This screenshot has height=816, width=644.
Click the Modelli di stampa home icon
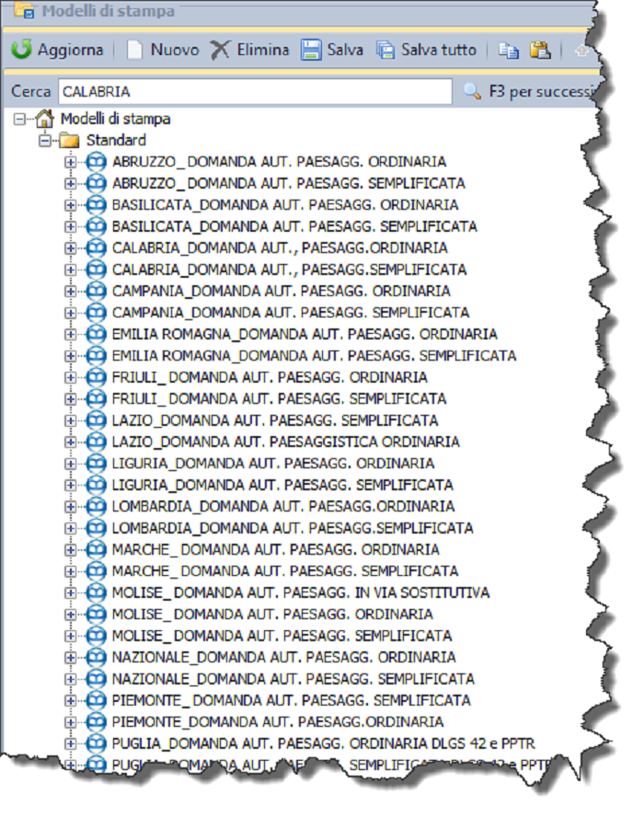tap(44, 119)
